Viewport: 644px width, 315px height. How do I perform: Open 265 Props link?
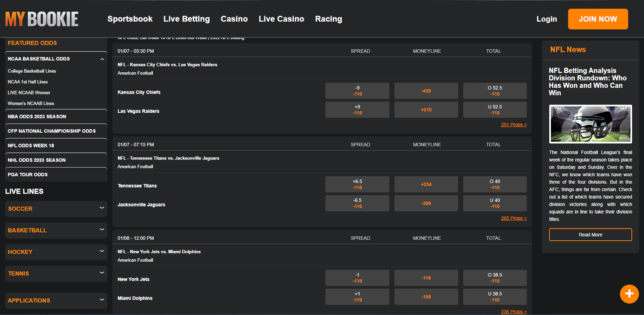[x=514, y=218]
